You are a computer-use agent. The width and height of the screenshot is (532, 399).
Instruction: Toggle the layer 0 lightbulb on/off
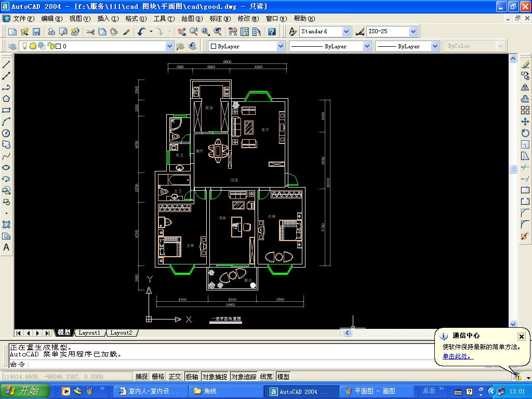[x=24, y=46]
